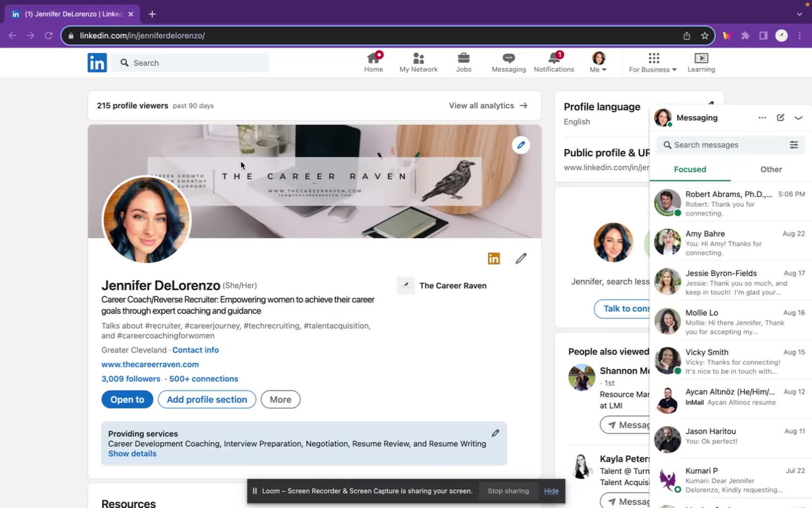Open Amy Bahre conversation
This screenshot has width=812, height=508.
pos(731,243)
